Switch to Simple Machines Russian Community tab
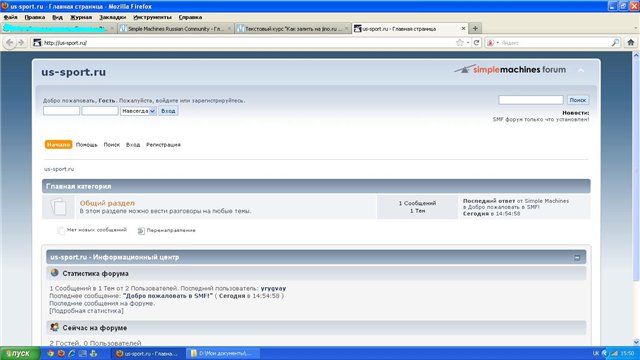 [176, 29]
